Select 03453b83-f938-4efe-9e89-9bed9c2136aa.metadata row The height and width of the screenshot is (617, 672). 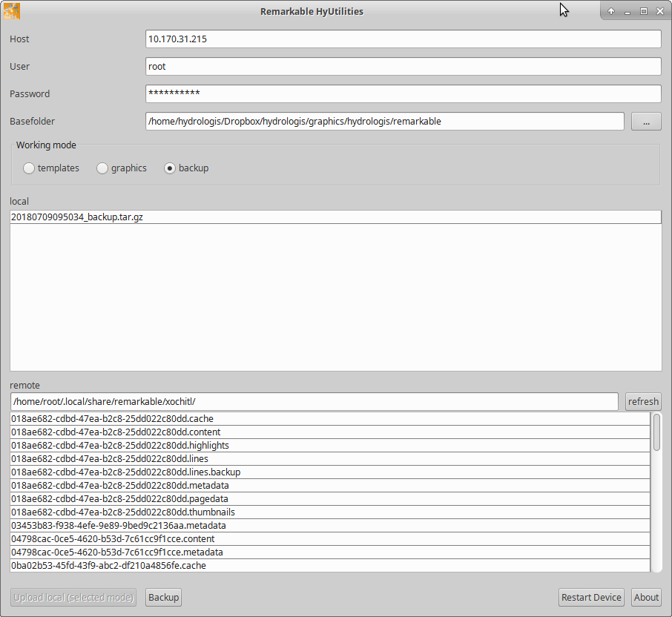[330, 525]
